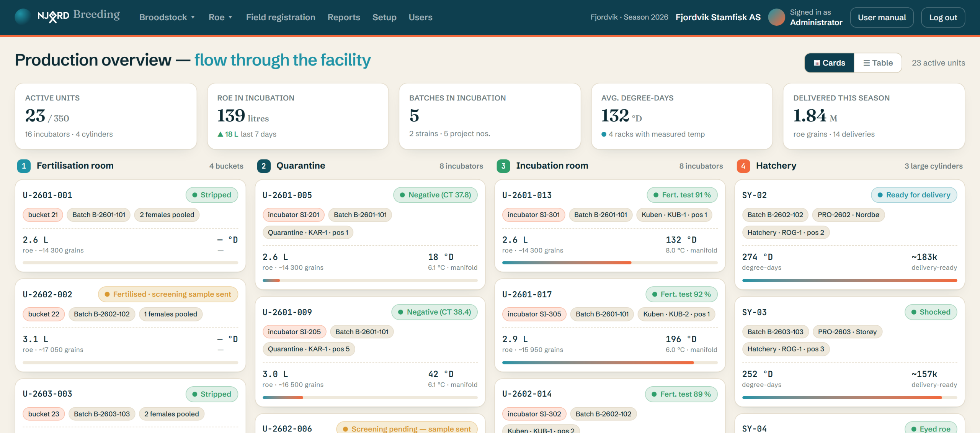This screenshot has height=433, width=980.
Task: Open the Batches in Incubation summary card
Action: [x=490, y=116]
